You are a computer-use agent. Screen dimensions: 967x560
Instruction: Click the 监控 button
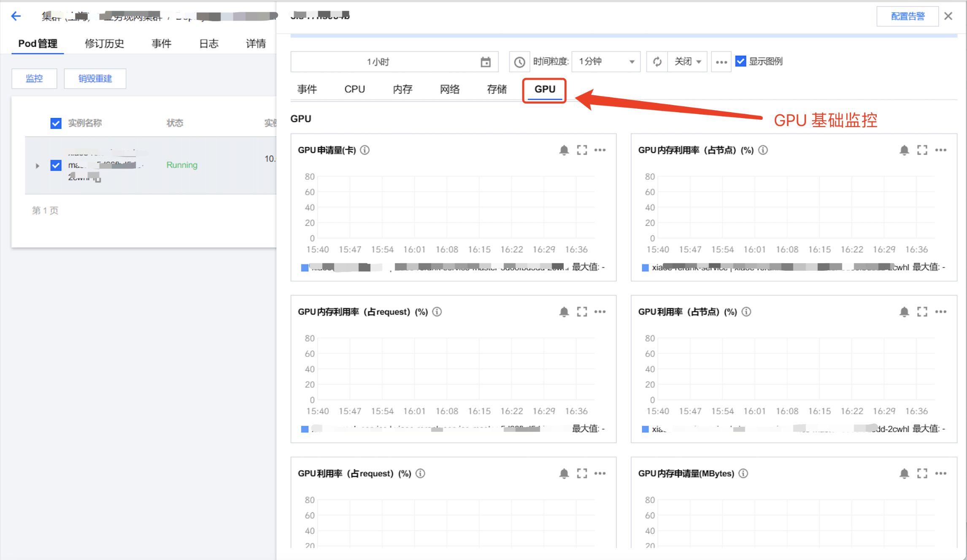click(x=34, y=78)
